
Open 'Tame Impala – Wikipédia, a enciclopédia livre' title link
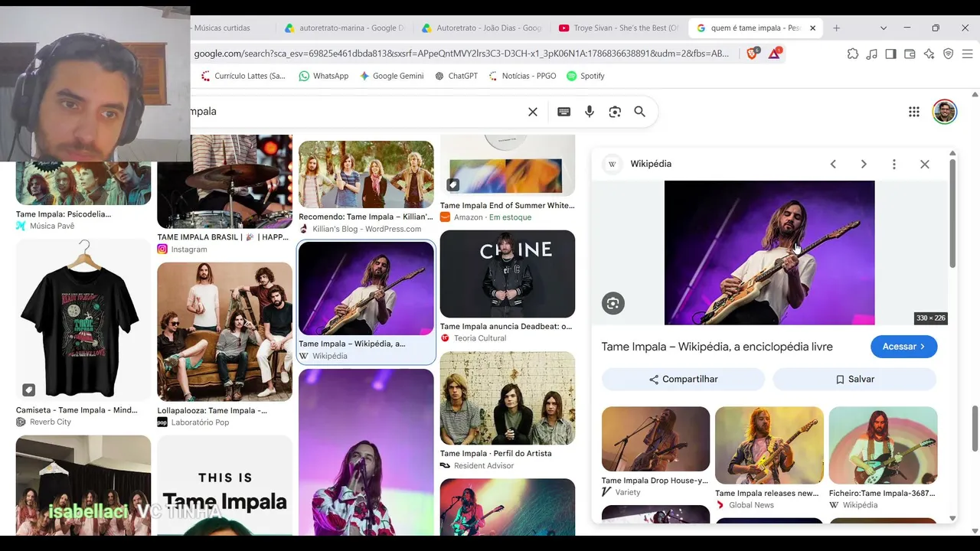pyautogui.click(x=717, y=347)
